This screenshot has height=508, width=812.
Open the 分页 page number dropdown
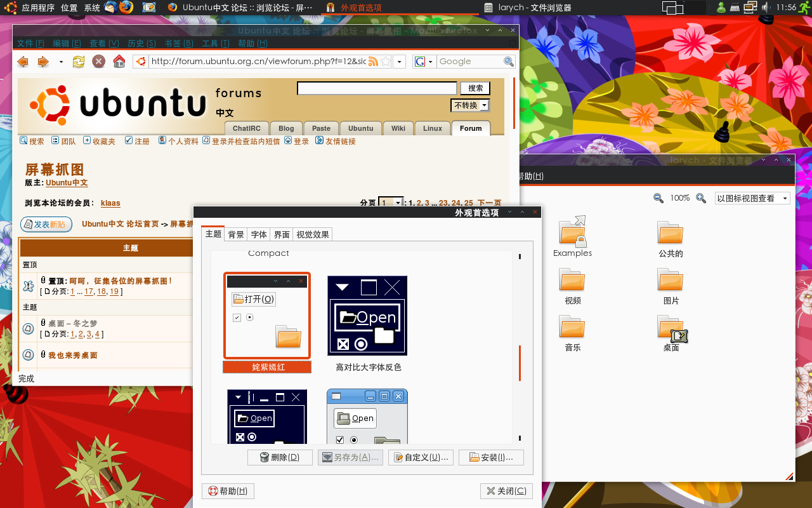point(391,203)
